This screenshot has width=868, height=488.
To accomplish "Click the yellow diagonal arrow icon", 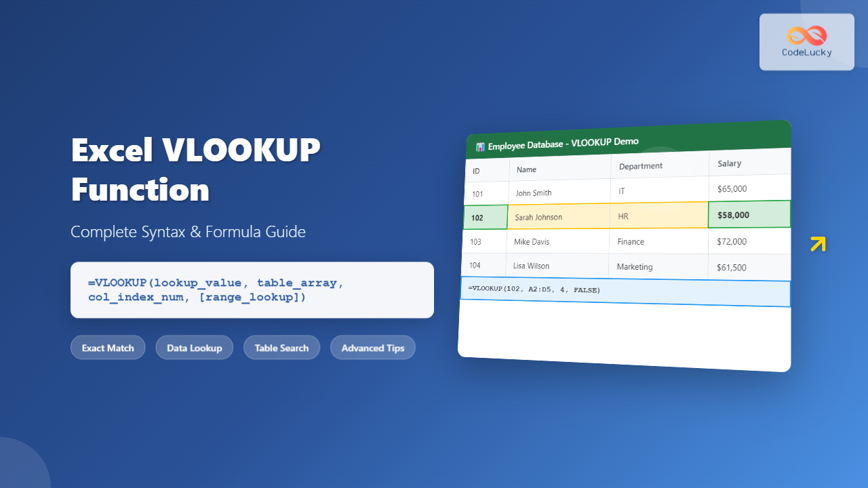I will tap(818, 243).
